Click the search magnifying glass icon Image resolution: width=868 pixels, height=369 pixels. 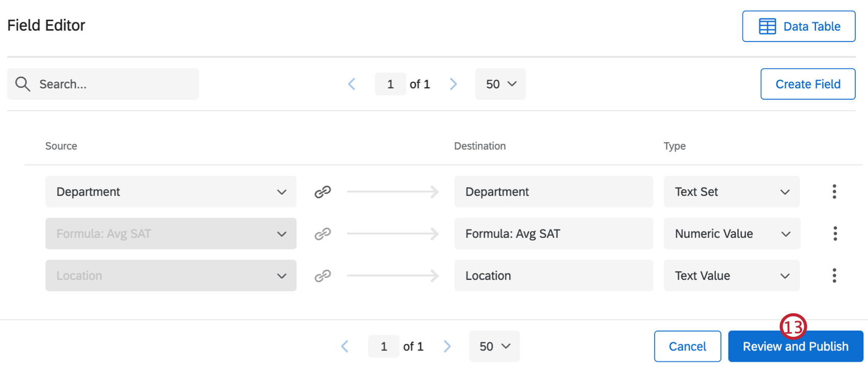[x=22, y=84]
